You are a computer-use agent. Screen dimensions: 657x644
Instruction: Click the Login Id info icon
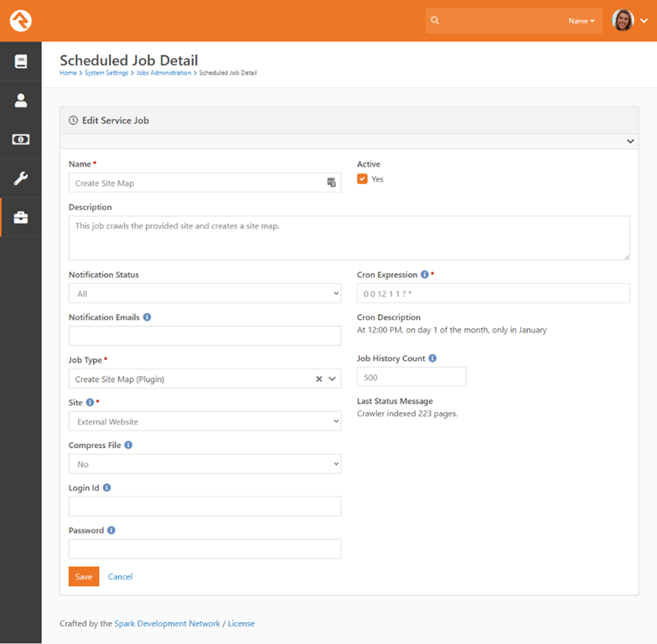click(107, 487)
